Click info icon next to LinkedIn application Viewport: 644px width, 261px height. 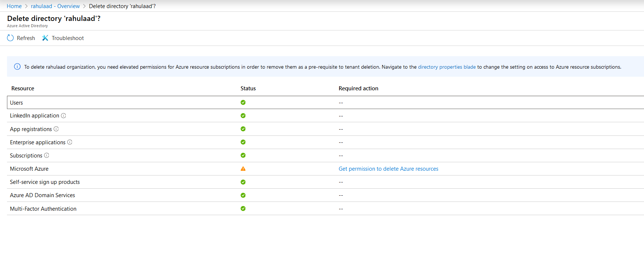64,116
